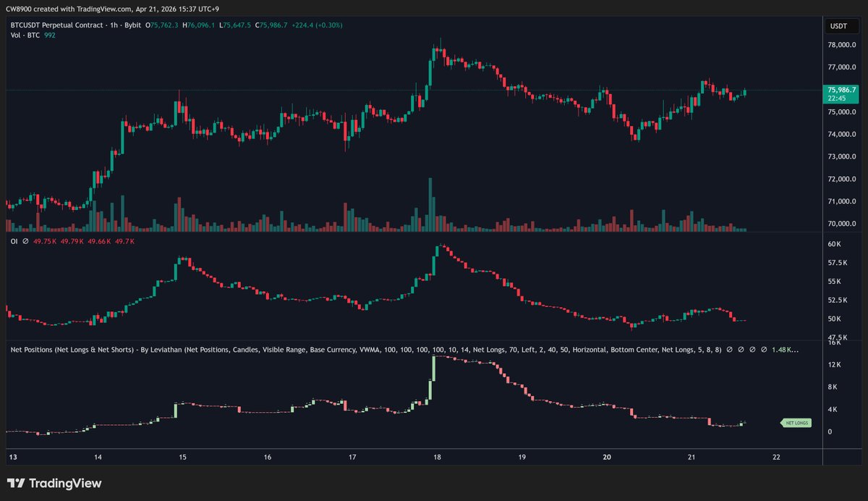Viewport: 868px width, 501px height.
Task: Click date 14 on the time axis
Action: pyautogui.click(x=98, y=458)
